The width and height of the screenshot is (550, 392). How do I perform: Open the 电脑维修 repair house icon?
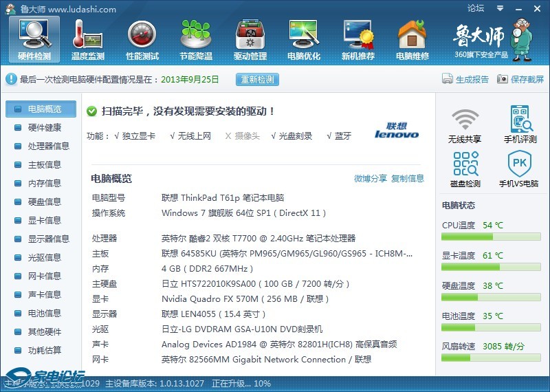coord(412,39)
